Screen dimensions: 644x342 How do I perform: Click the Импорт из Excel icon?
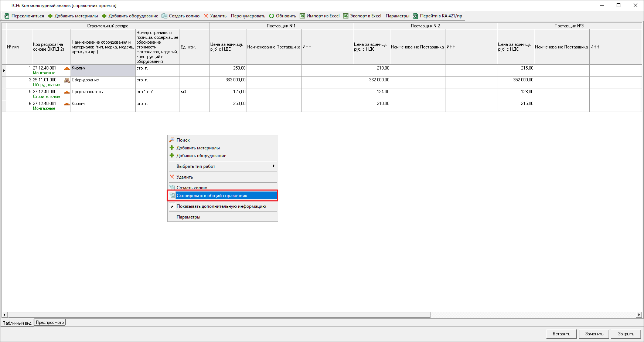click(302, 16)
